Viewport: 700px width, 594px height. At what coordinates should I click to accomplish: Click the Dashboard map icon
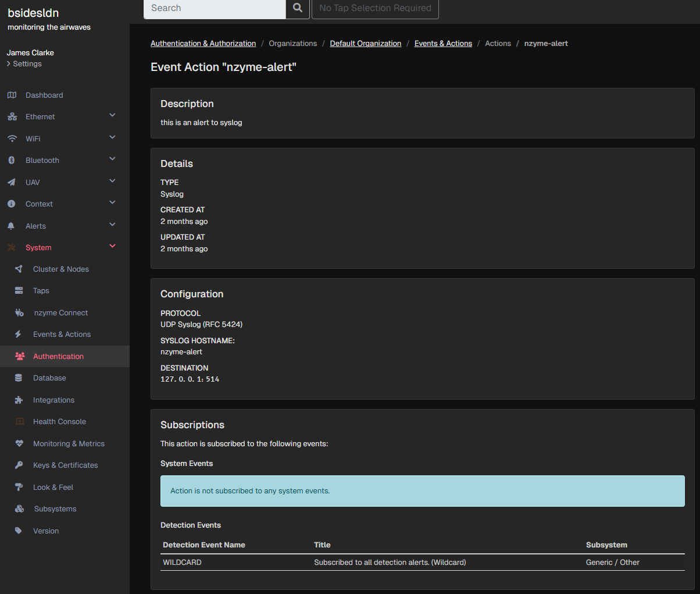[12, 95]
